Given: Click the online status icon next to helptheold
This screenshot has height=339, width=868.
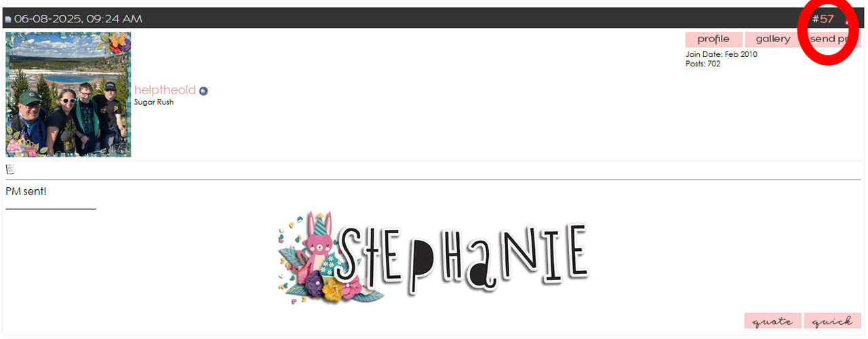Looking at the screenshot, I should (203, 91).
